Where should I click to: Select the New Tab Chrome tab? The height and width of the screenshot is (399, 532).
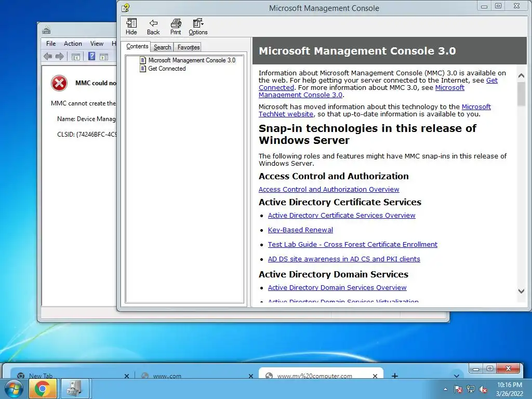(x=71, y=374)
